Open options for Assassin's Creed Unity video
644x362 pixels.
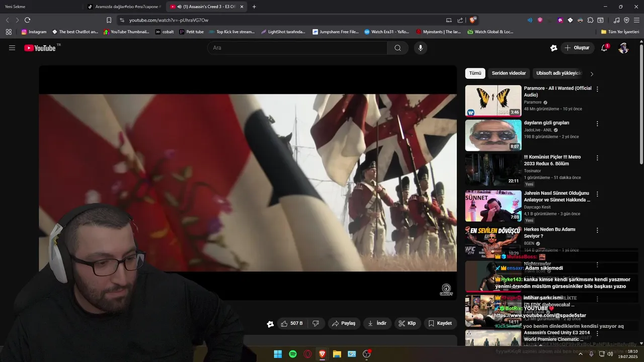point(597,333)
